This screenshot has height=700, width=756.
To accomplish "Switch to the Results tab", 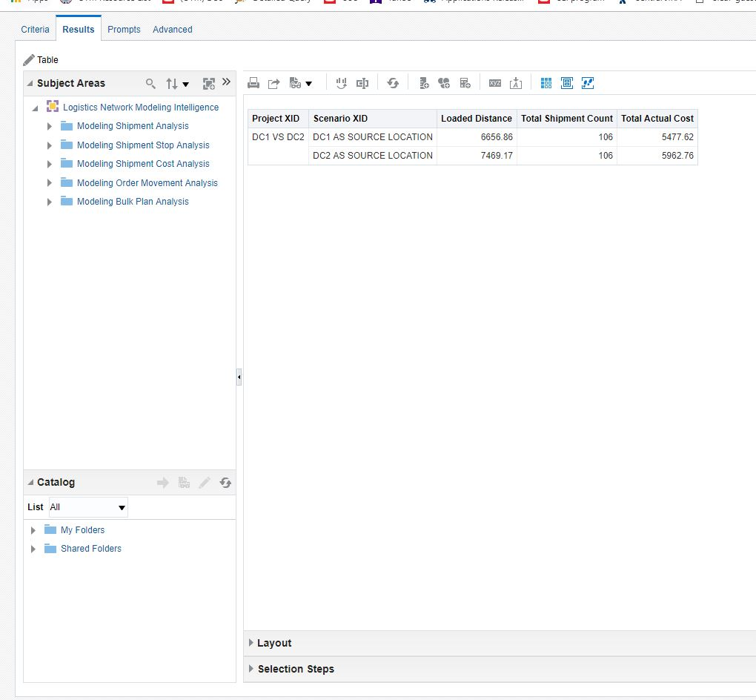I will point(79,30).
